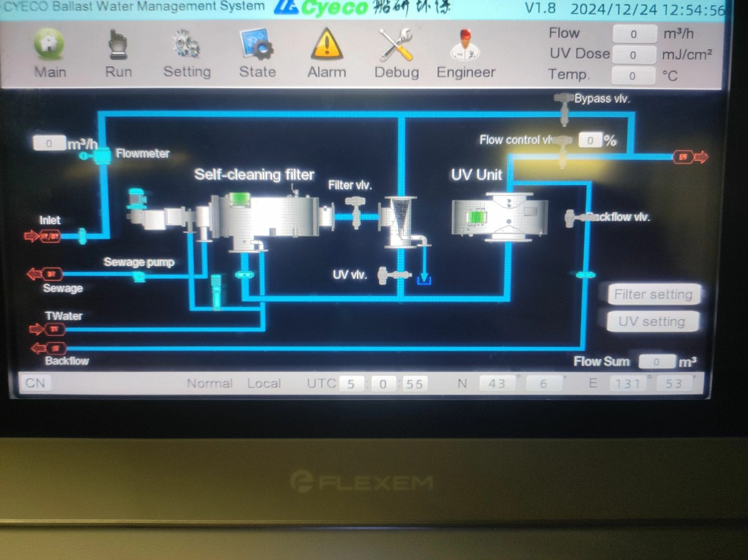Switch language with the CN button
Image resolution: width=748 pixels, height=560 pixels.
tap(35, 383)
